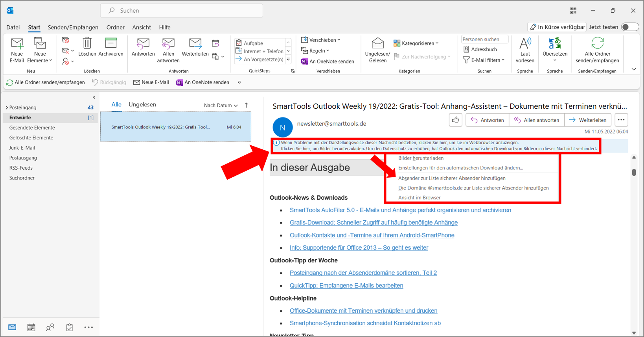Open Info: Supportende für Office 2013 link
The width and height of the screenshot is (644, 337).
(x=359, y=248)
